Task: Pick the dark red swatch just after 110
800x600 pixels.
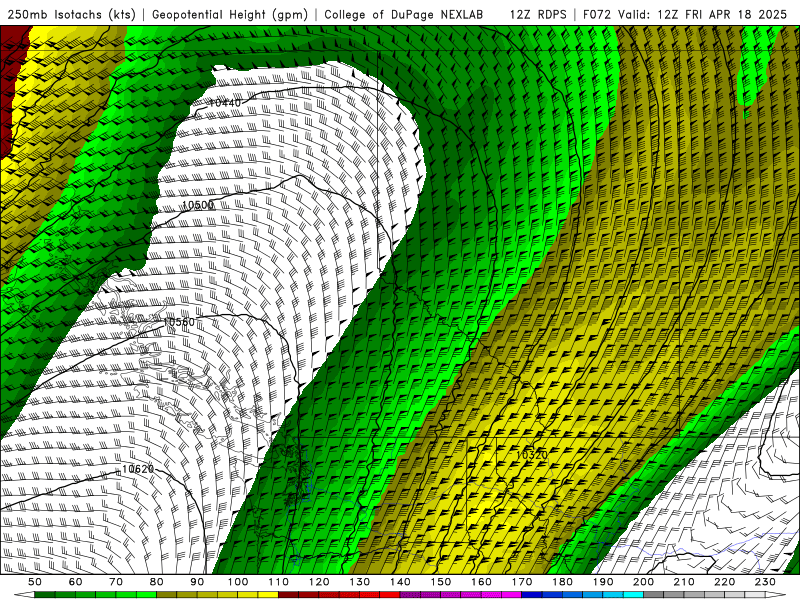Action: coord(289,594)
